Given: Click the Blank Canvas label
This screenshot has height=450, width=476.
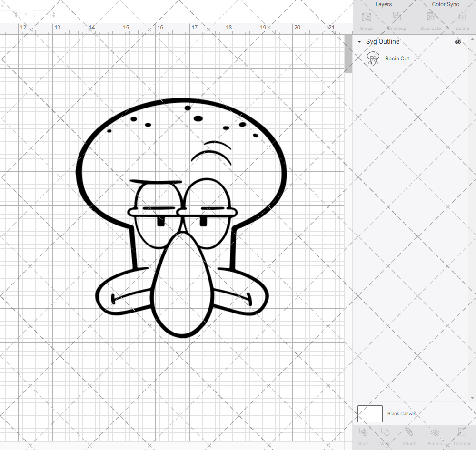Looking at the screenshot, I should (x=401, y=413).
